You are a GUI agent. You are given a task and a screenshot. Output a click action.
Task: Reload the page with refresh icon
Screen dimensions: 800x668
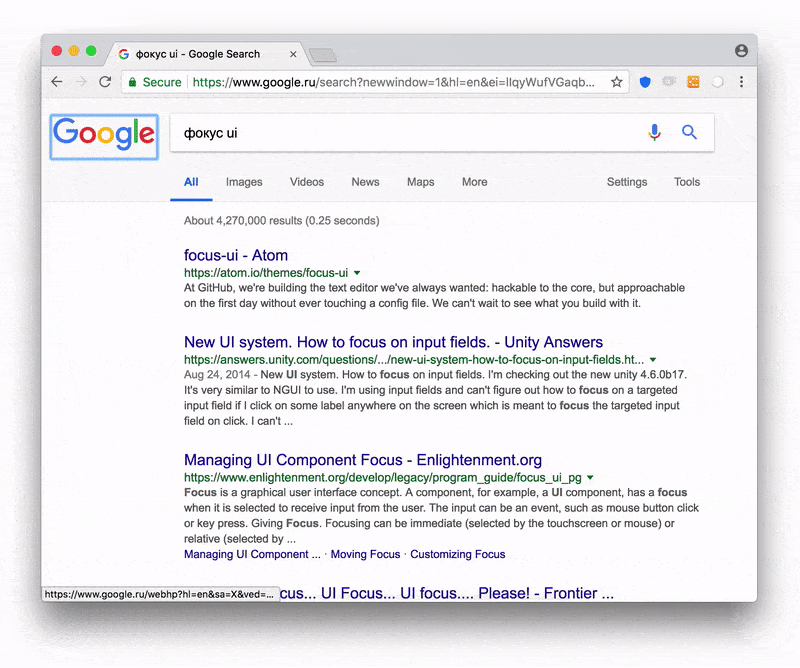[x=105, y=82]
